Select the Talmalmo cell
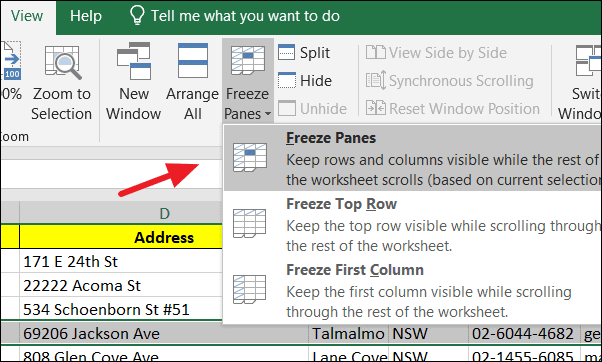 click(349, 333)
